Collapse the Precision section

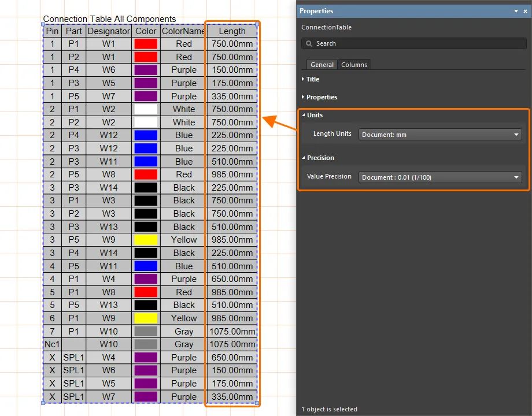320,158
